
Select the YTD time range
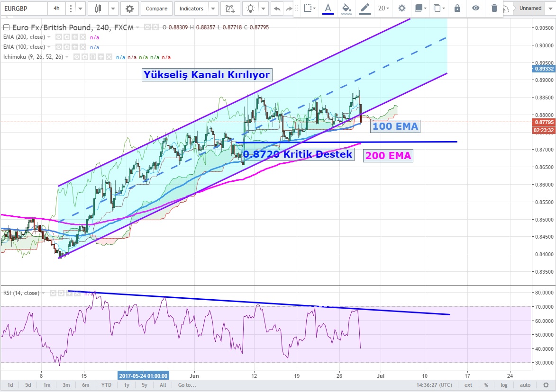pyautogui.click(x=106, y=385)
